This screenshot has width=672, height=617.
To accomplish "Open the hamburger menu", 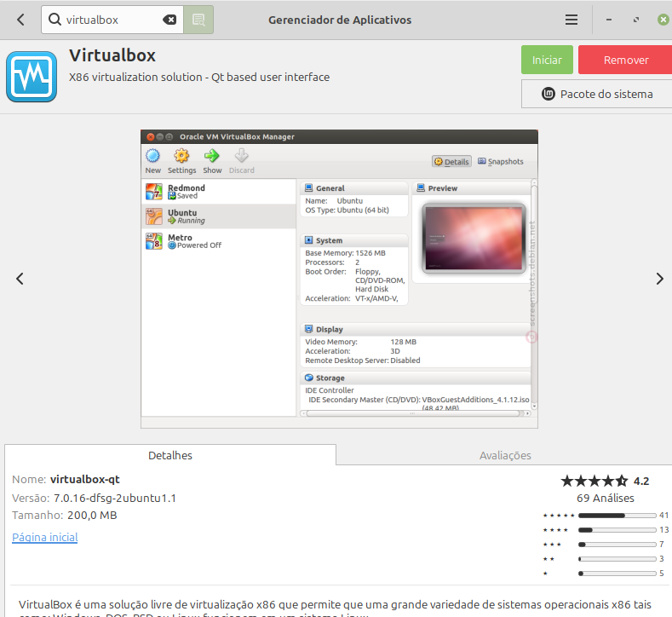I will (x=571, y=20).
